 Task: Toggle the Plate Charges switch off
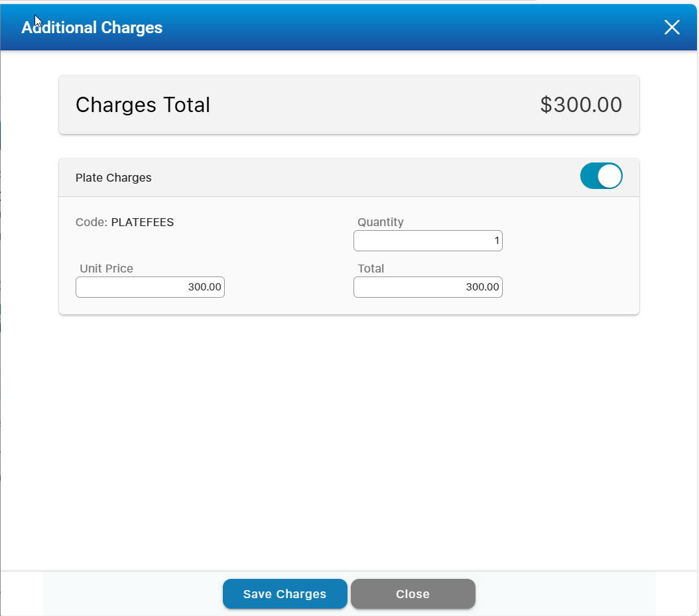pyautogui.click(x=601, y=176)
